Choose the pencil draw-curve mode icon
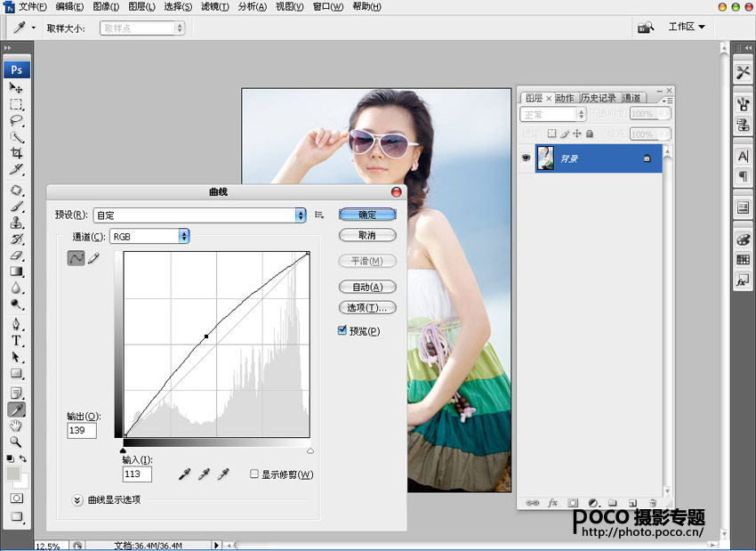 pyautogui.click(x=93, y=258)
